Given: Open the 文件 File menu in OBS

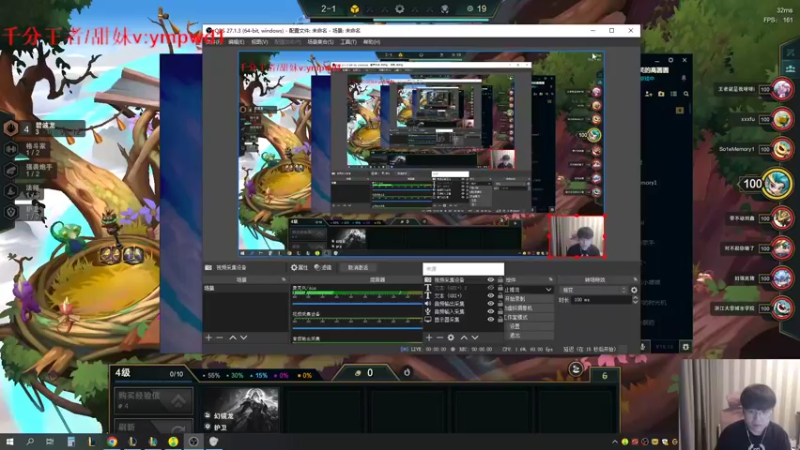Looking at the screenshot, I should pyautogui.click(x=215, y=42).
